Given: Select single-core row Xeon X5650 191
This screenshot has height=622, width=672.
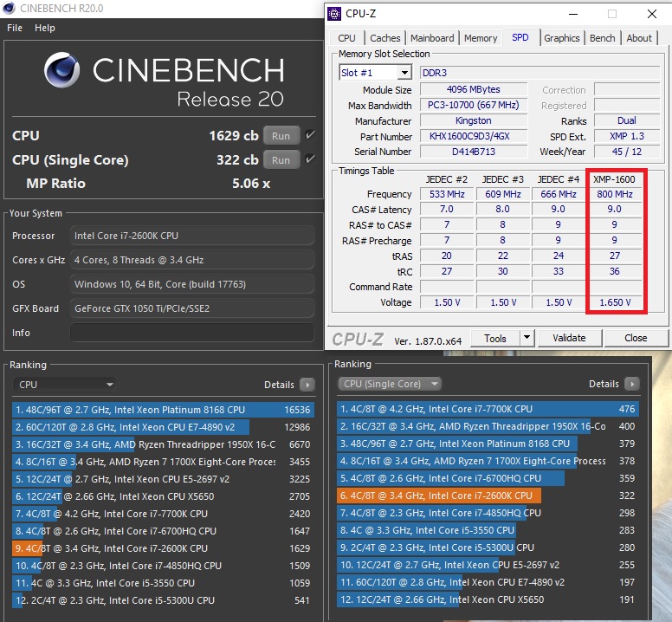Looking at the screenshot, I should click(488, 599).
